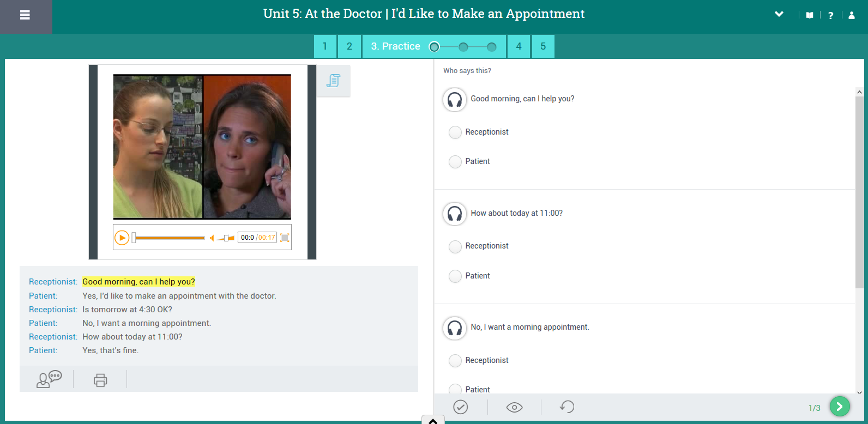Select Patient for 'Good morning, can I help you?'
Viewport: 868px width, 424px height.
[455, 162]
